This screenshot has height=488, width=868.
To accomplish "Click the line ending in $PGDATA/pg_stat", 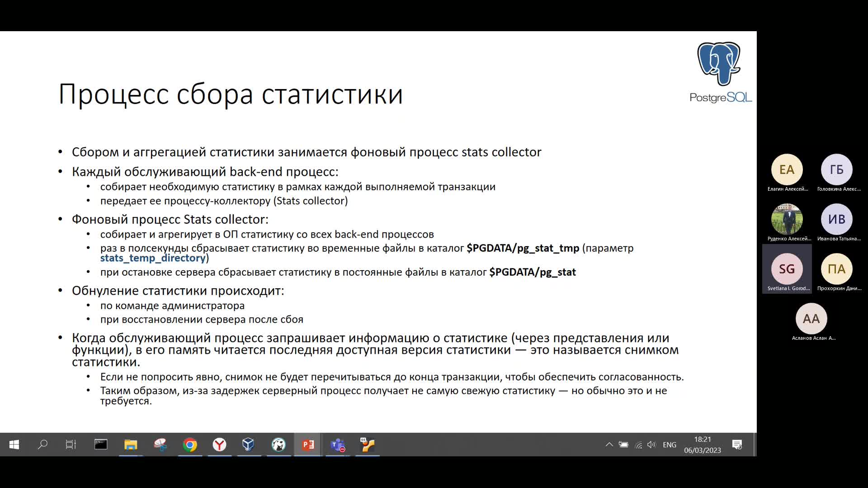I will click(338, 272).
